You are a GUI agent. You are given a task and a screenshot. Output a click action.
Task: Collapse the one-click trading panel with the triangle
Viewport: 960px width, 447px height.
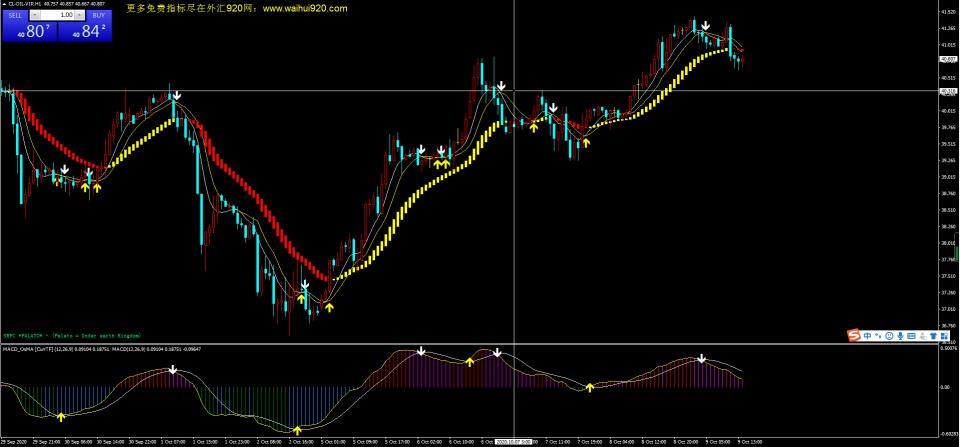[x=4, y=4]
